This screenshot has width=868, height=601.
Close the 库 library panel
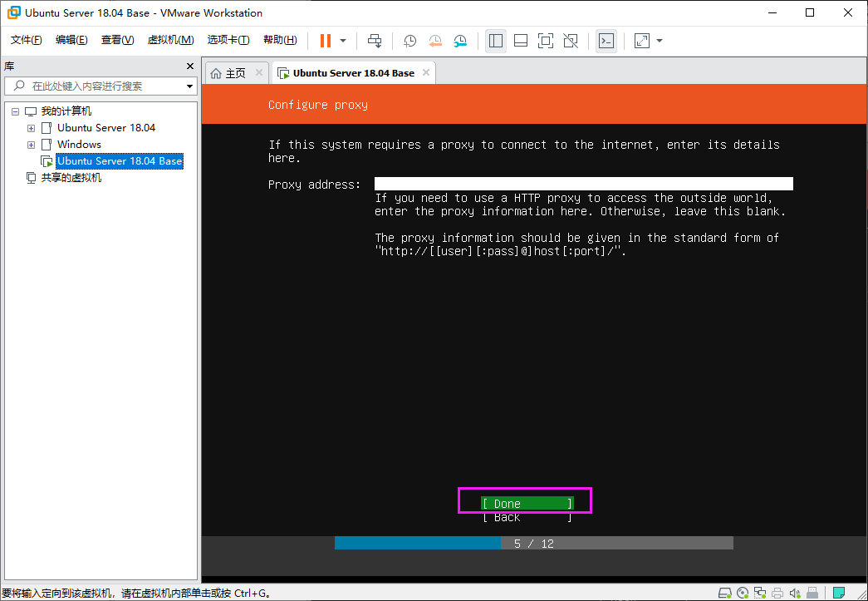(x=190, y=66)
